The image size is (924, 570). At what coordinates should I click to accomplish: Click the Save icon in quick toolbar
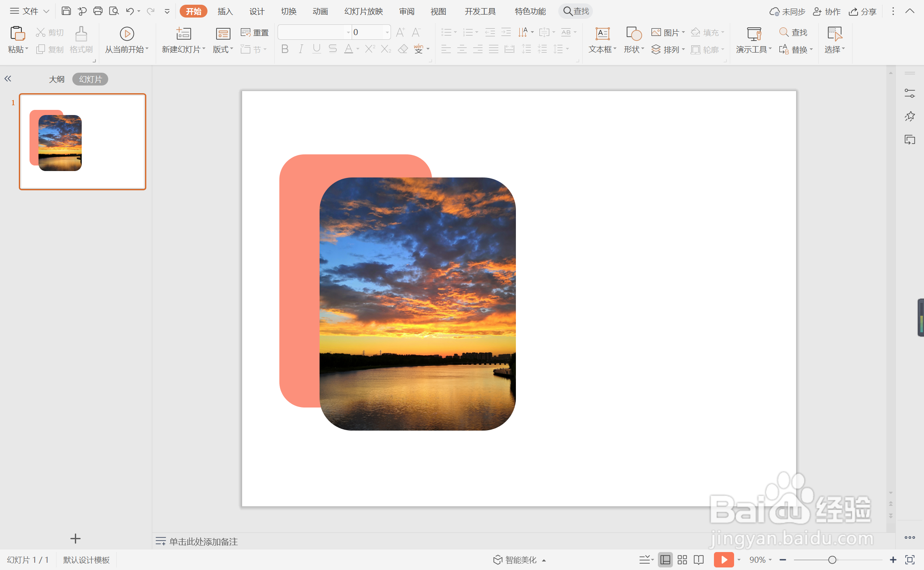[66, 11]
